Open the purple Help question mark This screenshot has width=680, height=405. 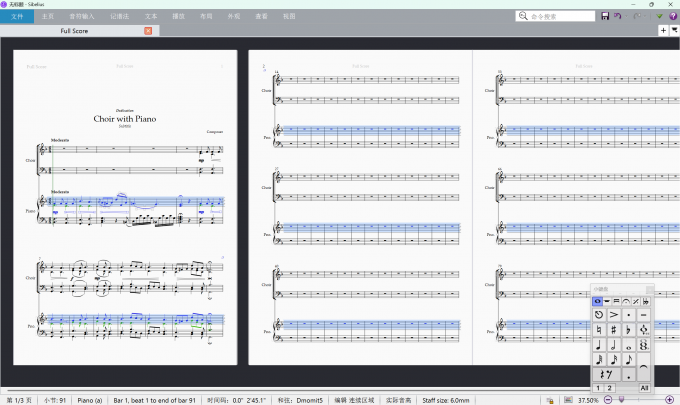[x=672, y=16]
